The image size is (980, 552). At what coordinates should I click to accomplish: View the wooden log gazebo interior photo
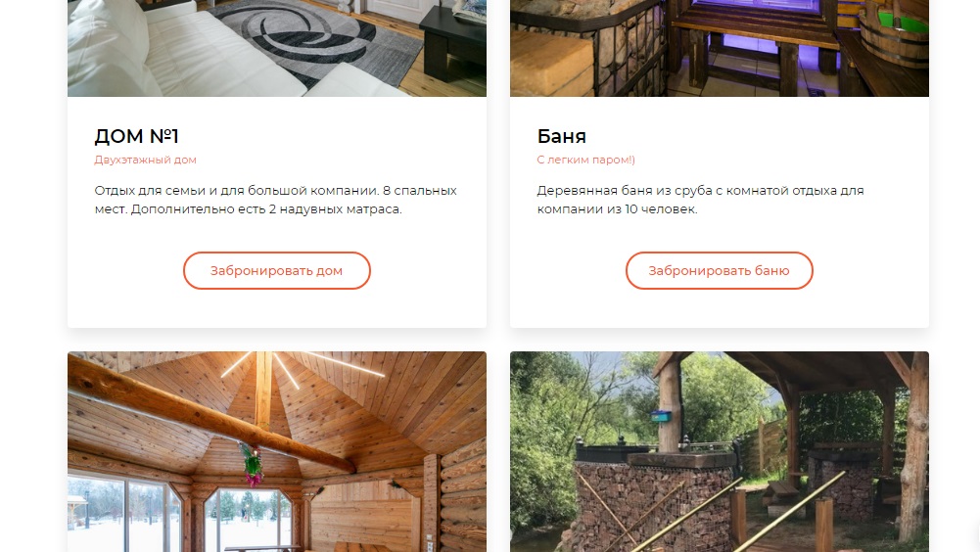[277, 451]
